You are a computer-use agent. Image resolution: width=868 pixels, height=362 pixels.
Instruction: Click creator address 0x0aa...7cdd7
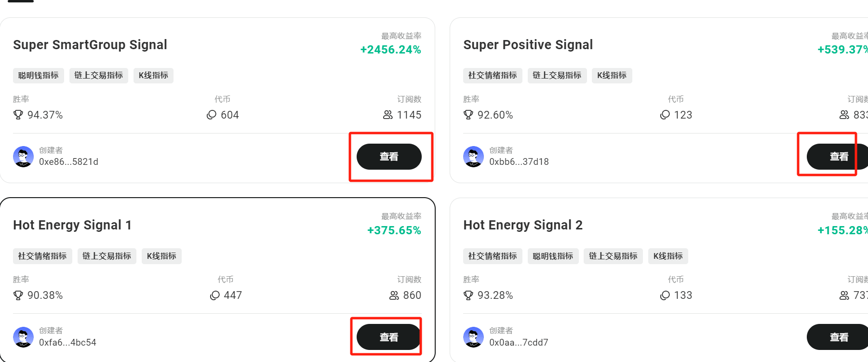pos(519,342)
